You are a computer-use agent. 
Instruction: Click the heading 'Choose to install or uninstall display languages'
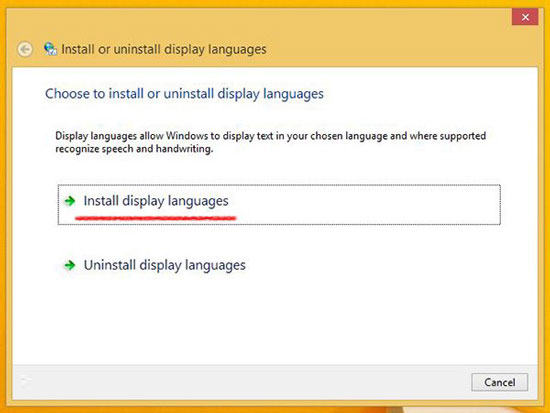185,94
